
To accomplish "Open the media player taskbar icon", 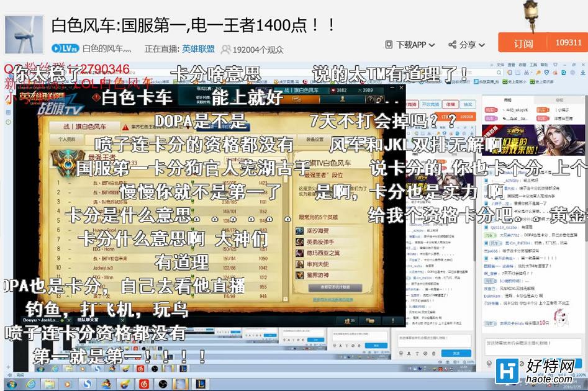I will click(x=68, y=384).
